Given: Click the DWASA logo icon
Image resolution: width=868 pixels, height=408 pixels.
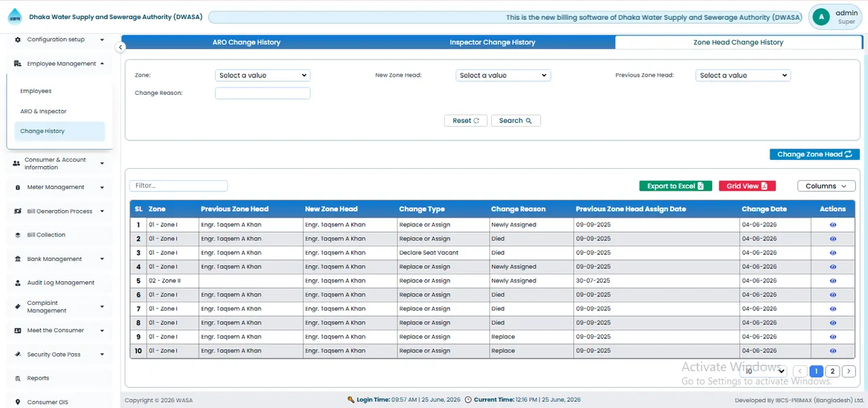Looking at the screenshot, I should (x=14, y=18).
